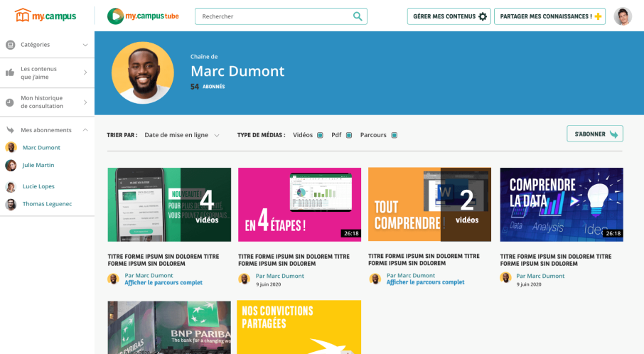Open the user profile avatar at top right

(623, 16)
